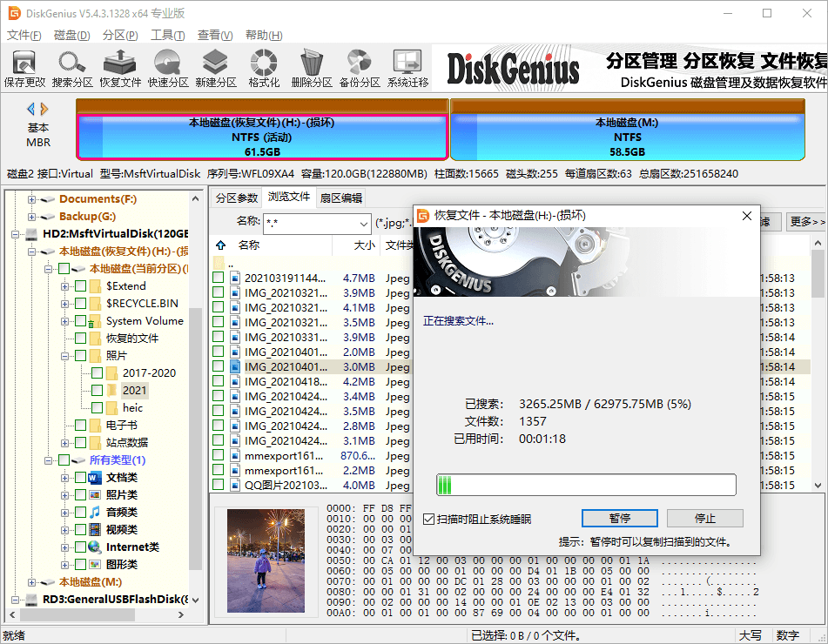Image resolution: width=828 pixels, height=644 pixels.
Task: Click the 保存更改 toolbar icon
Action: [x=24, y=68]
